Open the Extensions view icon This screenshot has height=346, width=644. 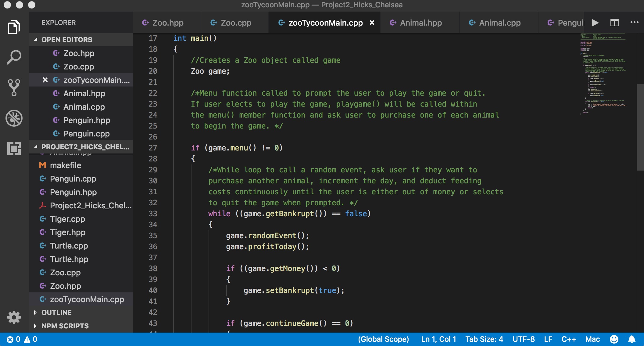(x=14, y=149)
